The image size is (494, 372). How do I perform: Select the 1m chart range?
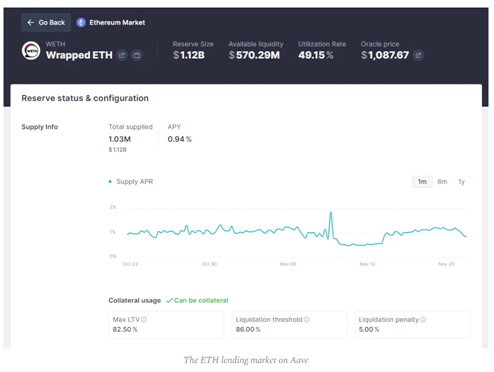tap(422, 182)
